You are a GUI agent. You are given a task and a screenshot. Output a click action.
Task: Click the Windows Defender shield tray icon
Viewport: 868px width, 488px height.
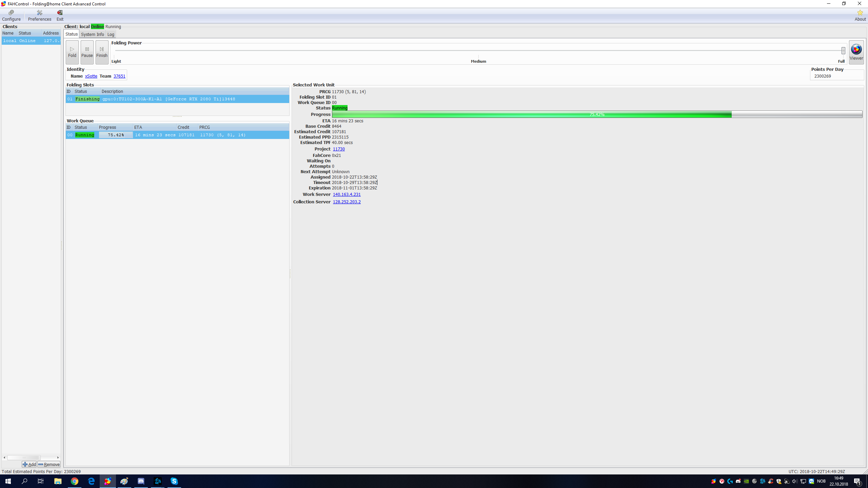pyautogui.click(x=779, y=481)
